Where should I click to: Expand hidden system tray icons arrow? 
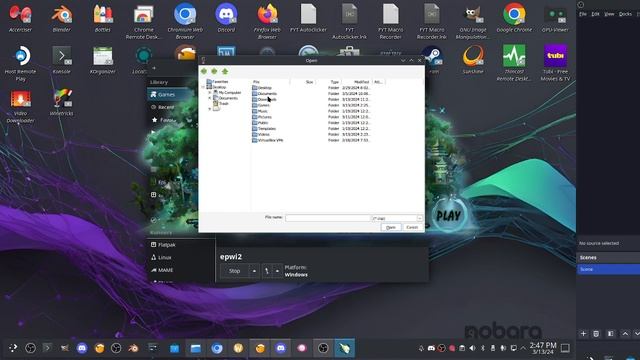point(524,348)
